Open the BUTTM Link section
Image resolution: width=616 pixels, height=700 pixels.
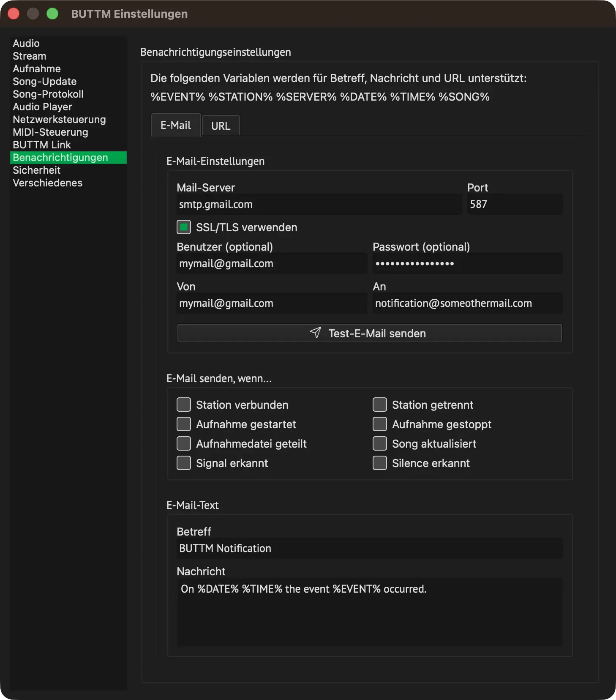pos(68,145)
